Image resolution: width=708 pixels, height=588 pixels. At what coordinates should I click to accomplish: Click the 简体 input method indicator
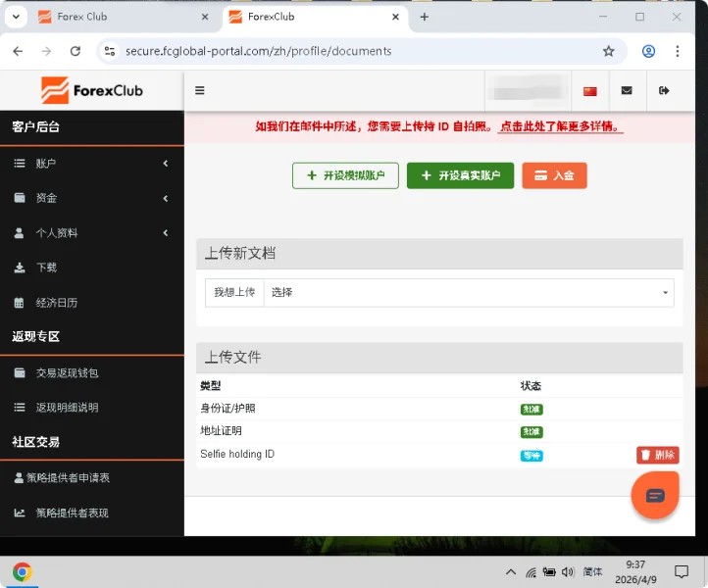coord(592,571)
